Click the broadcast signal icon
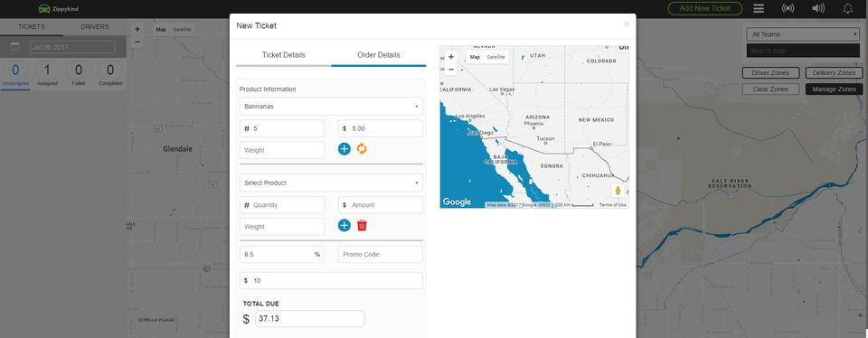This screenshot has height=338, width=868. pyautogui.click(x=788, y=8)
